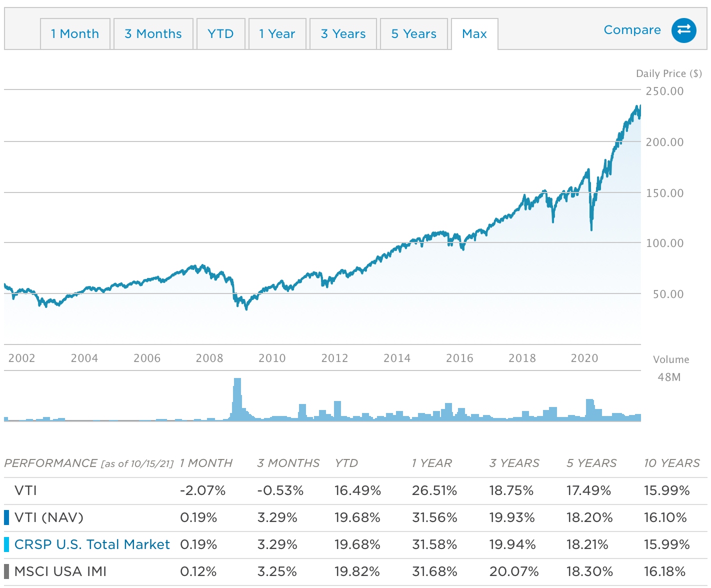Click the Compare swap arrows icon
The image size is (711, 588).
(x=683, y=30)
